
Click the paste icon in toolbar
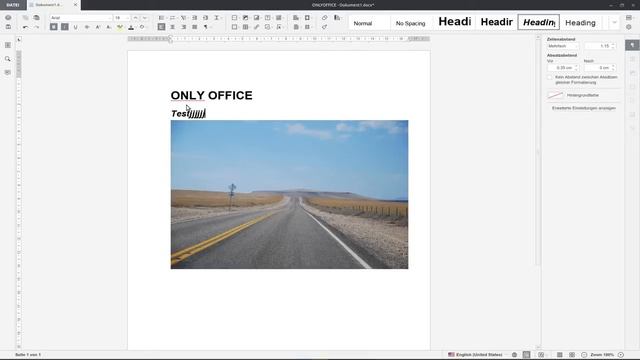pos(36,18)
